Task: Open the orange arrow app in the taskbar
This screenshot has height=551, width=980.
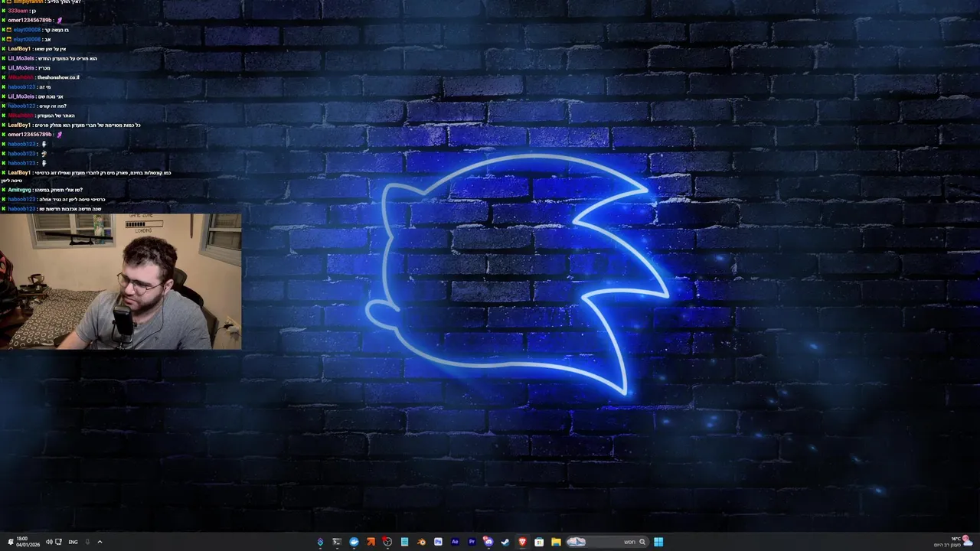Action: [371, 542]
